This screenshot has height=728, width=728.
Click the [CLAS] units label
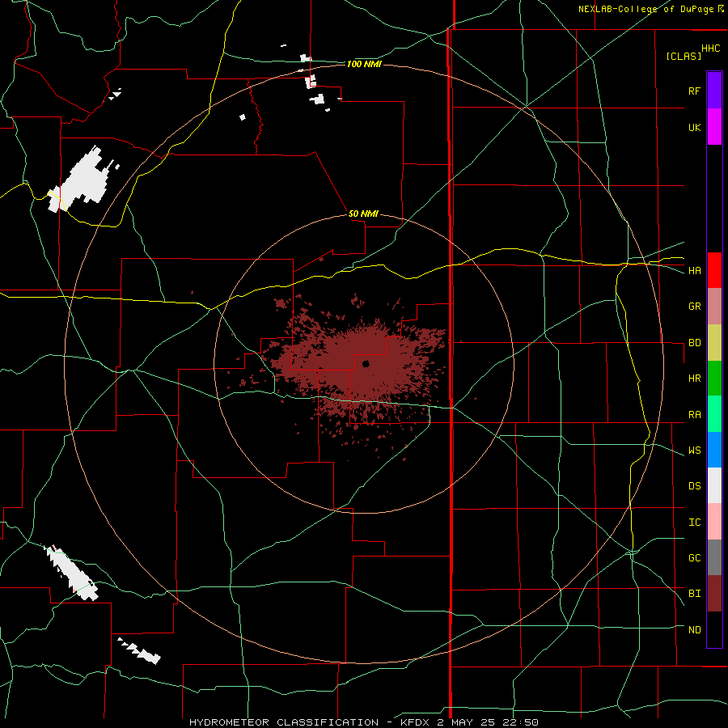pos(684,57)
